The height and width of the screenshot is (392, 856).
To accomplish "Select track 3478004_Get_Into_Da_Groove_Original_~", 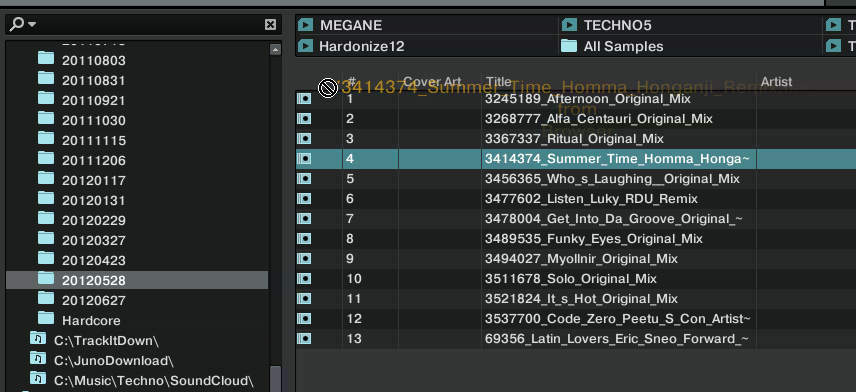I will point(614,219).
